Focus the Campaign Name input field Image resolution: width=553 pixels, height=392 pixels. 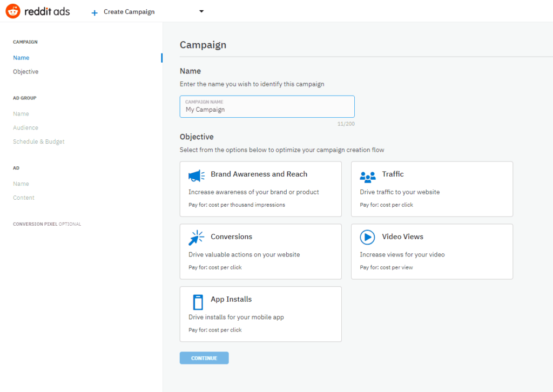[267, 106]
